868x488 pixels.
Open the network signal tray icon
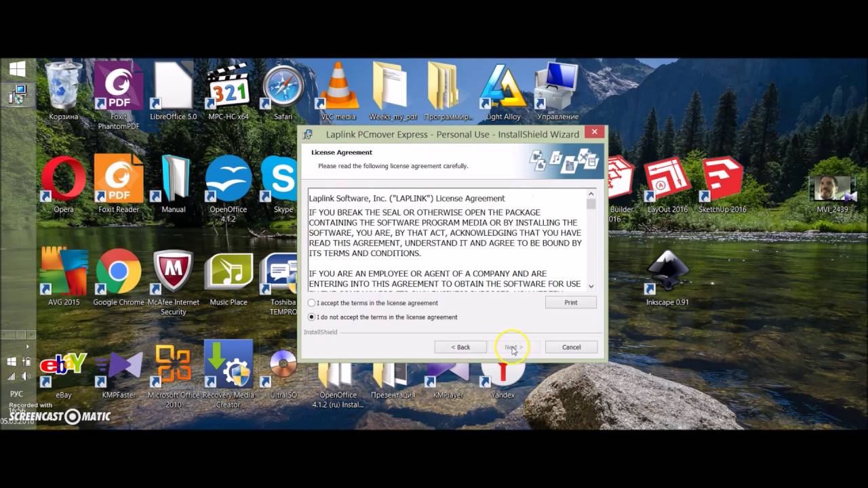coord(12,376)
